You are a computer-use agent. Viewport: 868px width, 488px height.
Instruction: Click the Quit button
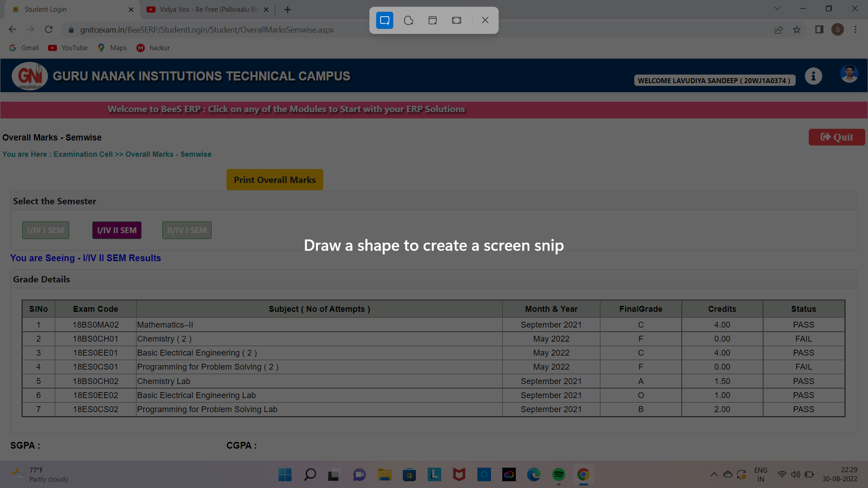[836, 137]
